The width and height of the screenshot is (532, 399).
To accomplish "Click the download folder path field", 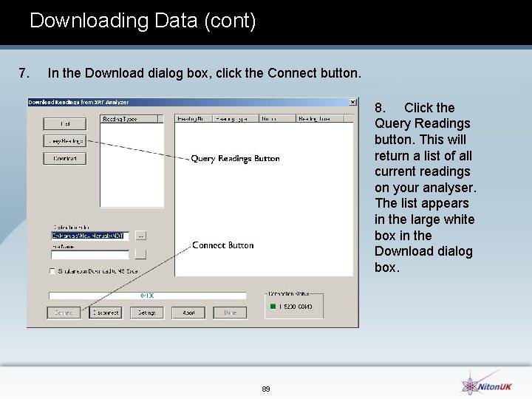I will point(90,236).
